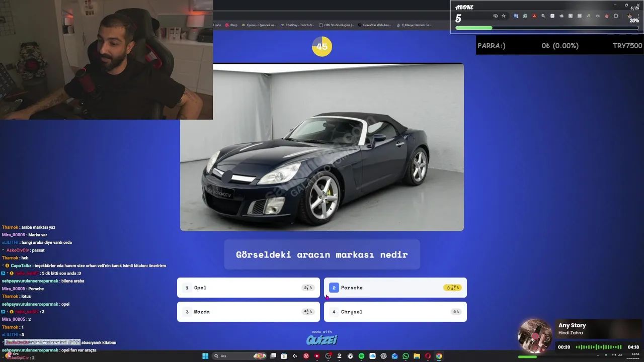The image size is (644, 362).
Task: Click the artist name Hindi Zahra
Action: (571, 333)
